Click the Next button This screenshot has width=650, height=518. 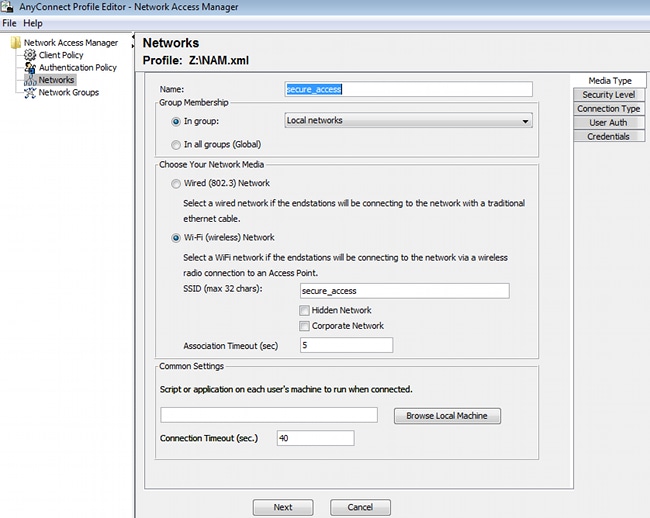click(x=283, y=507)
